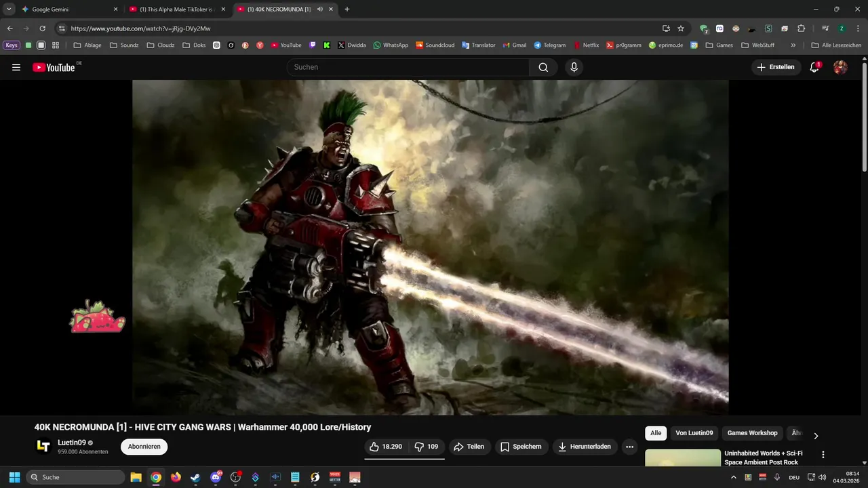Click the Windows taskbar Suche box

[x=75, y=477]
